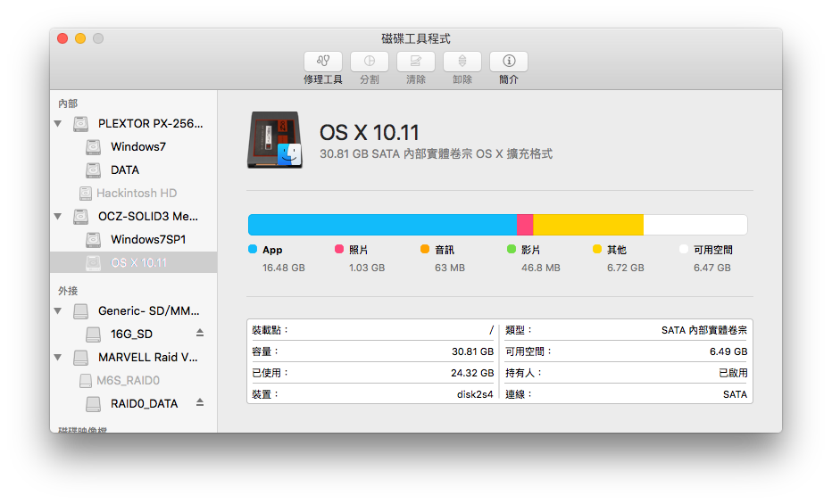The height and width of the screenshot is (504, 832).
Task: Click the pink 照片 legend dot
Action: pos(339,249)
